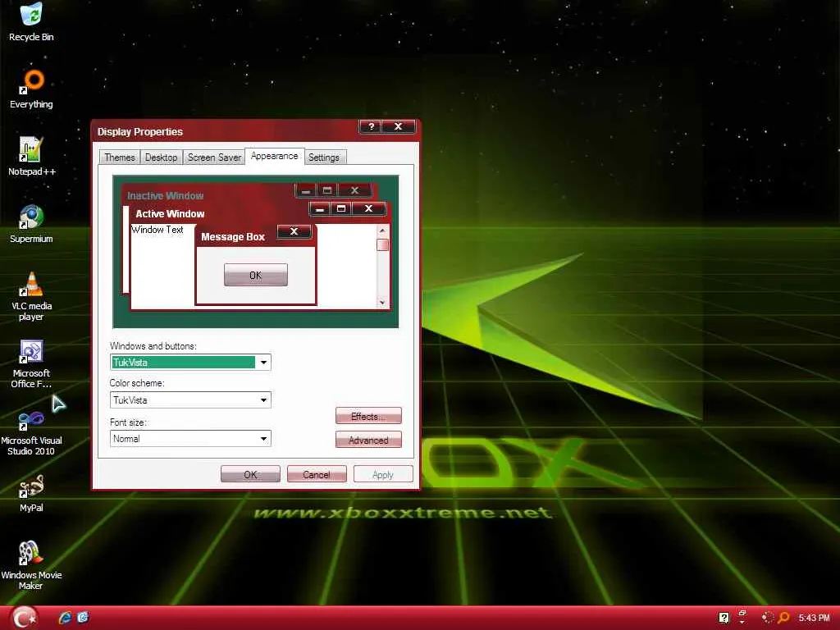Open the Font size dropdown

263,439
